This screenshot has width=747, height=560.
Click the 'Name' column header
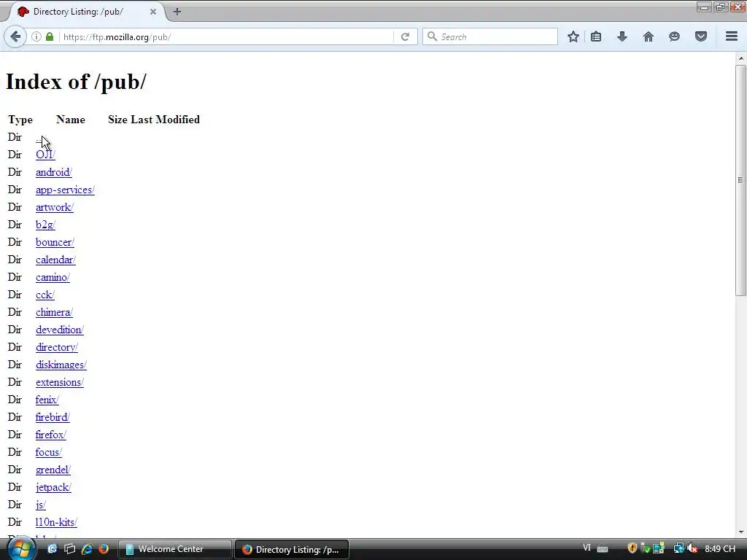click(71, 120)
